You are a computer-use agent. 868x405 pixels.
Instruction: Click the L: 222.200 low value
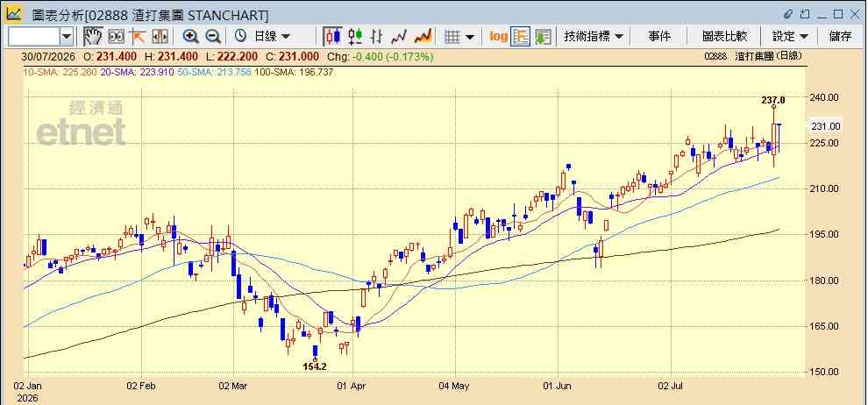[x=231, y=56]
